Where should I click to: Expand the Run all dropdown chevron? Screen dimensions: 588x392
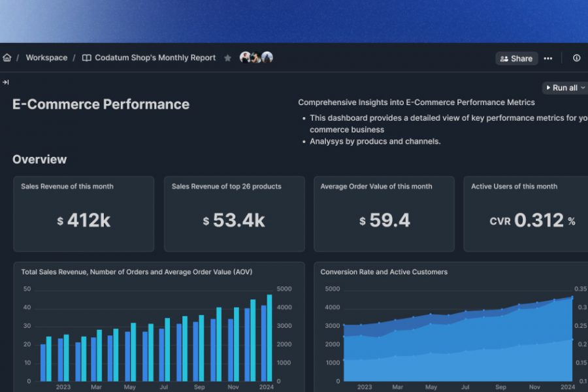coord(583,88)
